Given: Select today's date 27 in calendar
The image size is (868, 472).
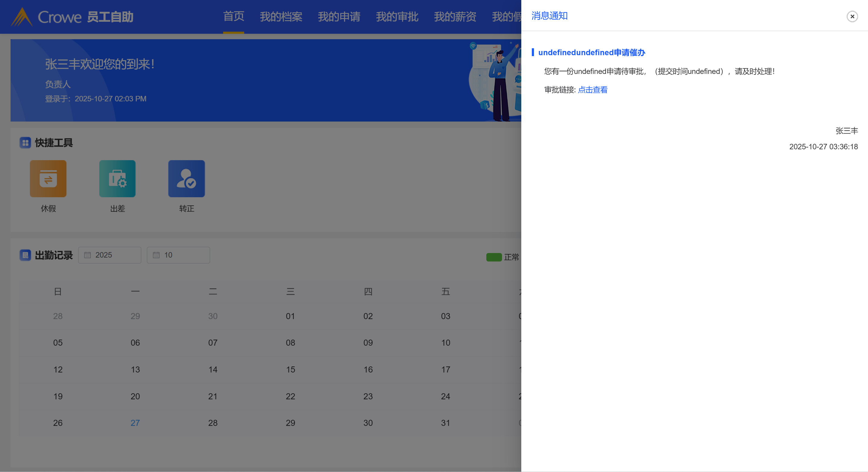Looking at the screenshot, I should (135, 423).
